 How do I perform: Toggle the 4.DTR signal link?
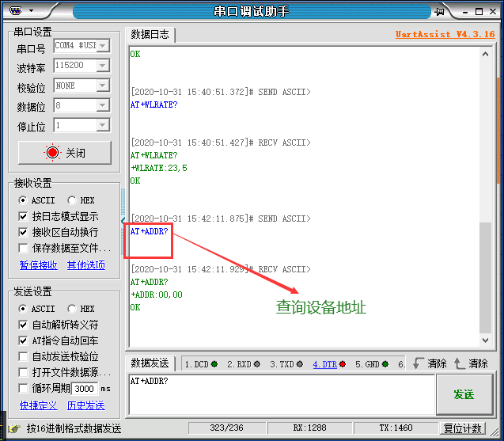pos(325,364)
